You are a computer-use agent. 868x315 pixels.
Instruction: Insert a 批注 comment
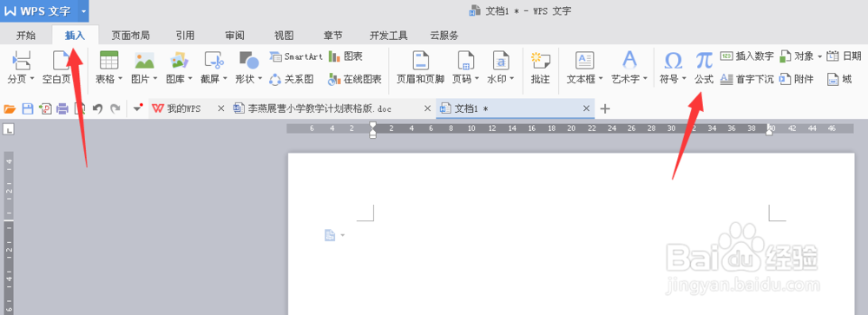pyautogui.click(x=540, y=68)
